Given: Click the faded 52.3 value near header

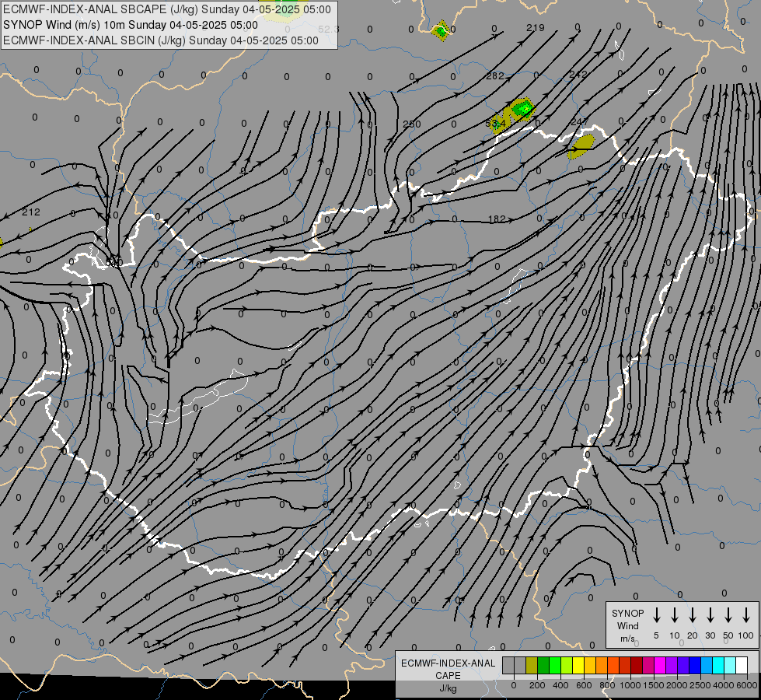Looking at the screenshot, I should [x=329, y=30].
